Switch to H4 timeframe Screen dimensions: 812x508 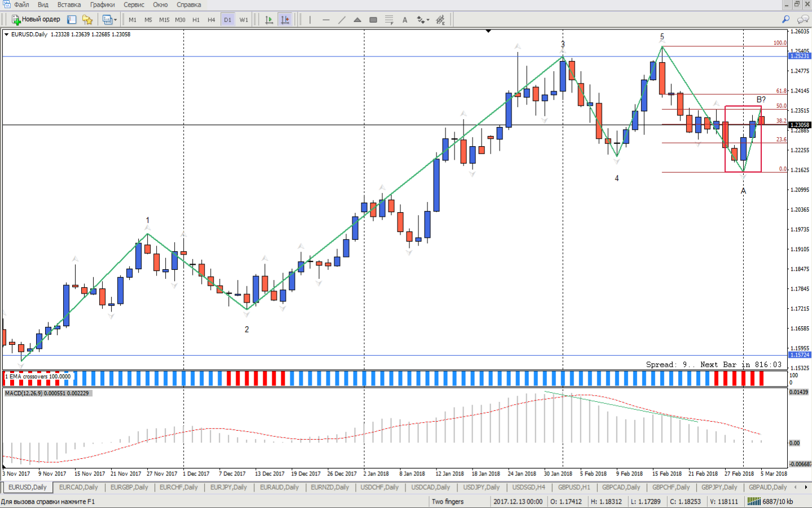tap(211, 19)
